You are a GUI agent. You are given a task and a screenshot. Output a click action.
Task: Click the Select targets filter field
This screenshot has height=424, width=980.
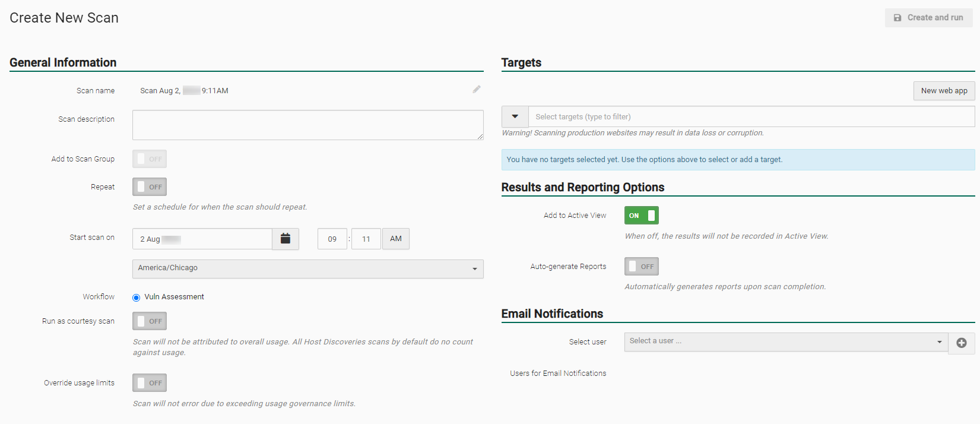coord(751,117)
